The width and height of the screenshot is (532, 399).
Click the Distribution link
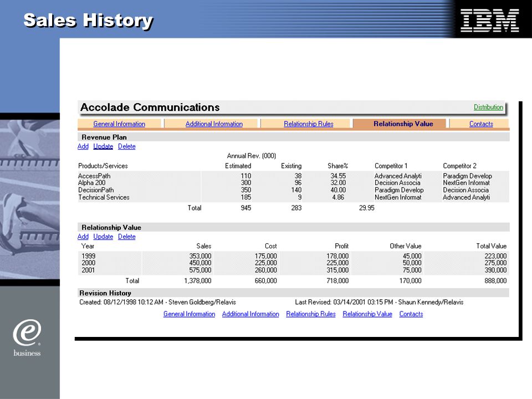(488, 107)
